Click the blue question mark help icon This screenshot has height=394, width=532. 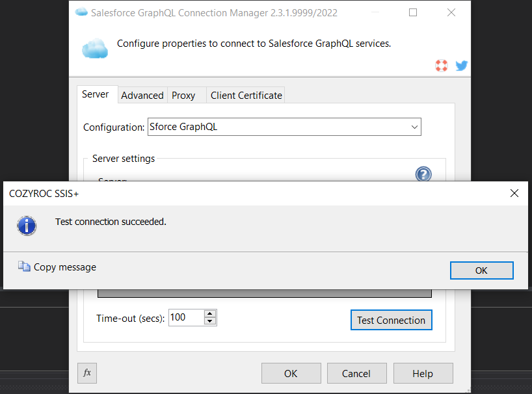pos(423,174)
